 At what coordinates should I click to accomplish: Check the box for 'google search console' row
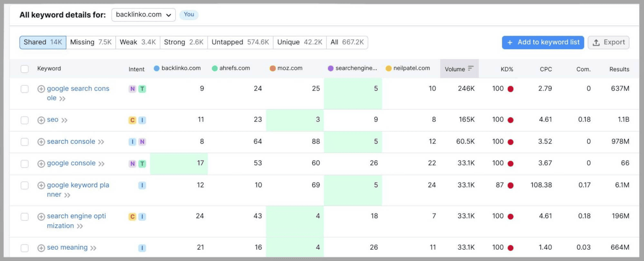[x=25, y=89]
